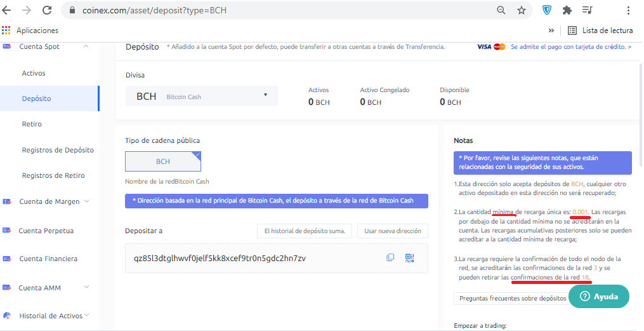Click the Notas heading

click(x=463, y=140)
